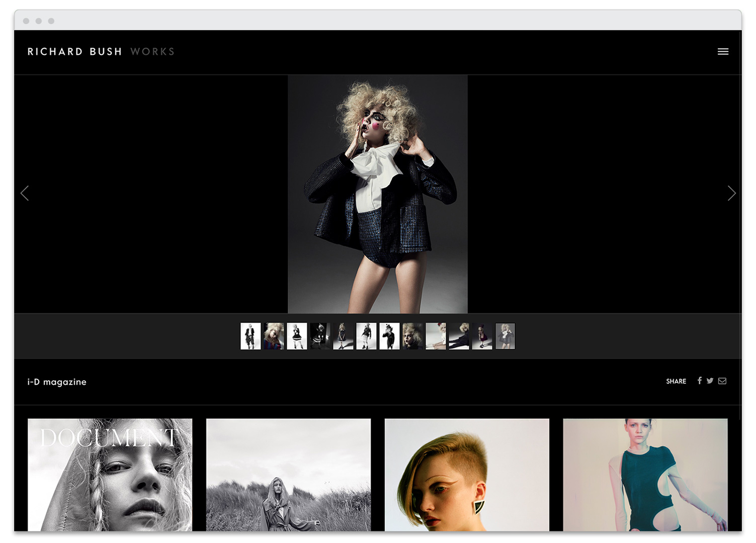Click the Richard Bush logo
Image resolution: width=756 pixels, height=543 pixels.
point(74,51)
